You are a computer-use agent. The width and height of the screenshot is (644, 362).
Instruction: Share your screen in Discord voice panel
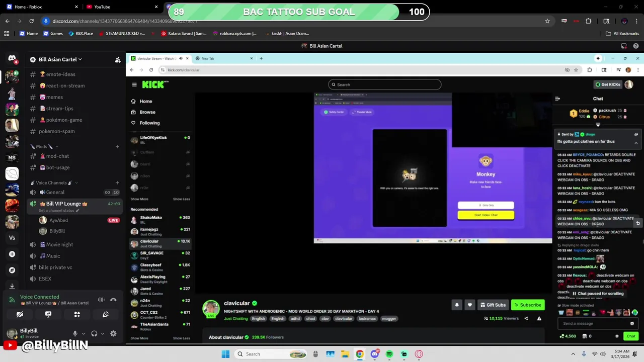click(48, 314)
